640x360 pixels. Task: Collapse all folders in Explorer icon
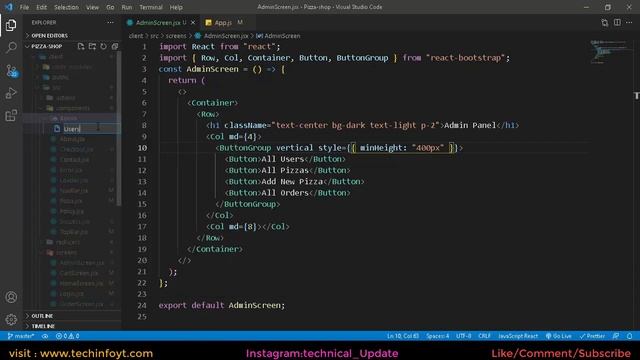[115, 46]
